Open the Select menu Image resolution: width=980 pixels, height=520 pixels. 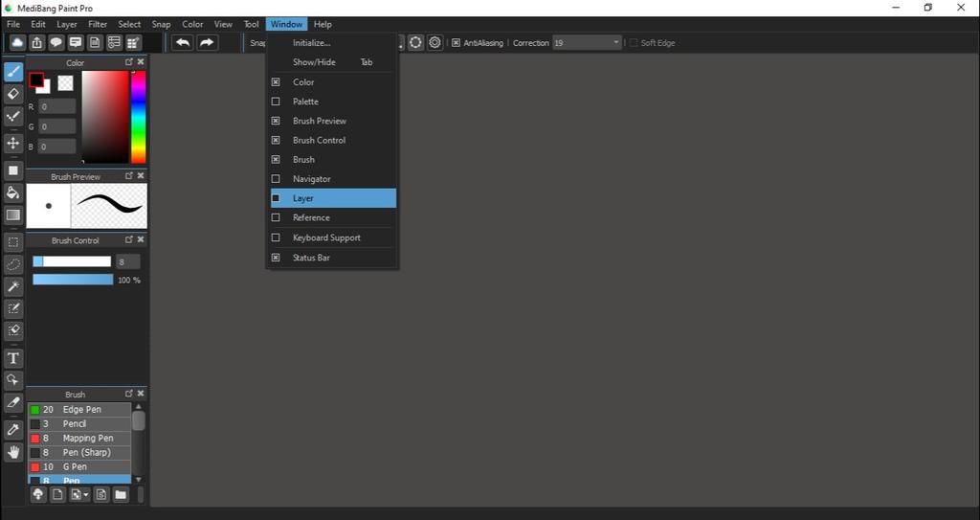click(129, 24)
